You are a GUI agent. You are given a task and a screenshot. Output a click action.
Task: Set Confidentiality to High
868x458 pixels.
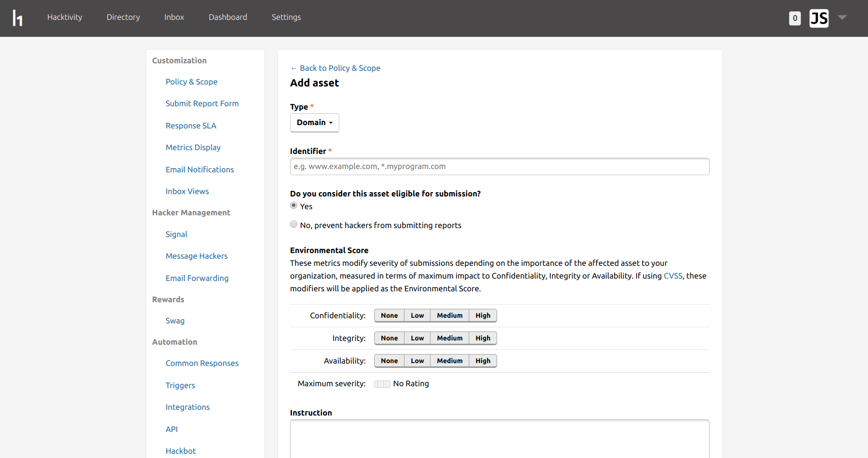click(x=482, y=315)
